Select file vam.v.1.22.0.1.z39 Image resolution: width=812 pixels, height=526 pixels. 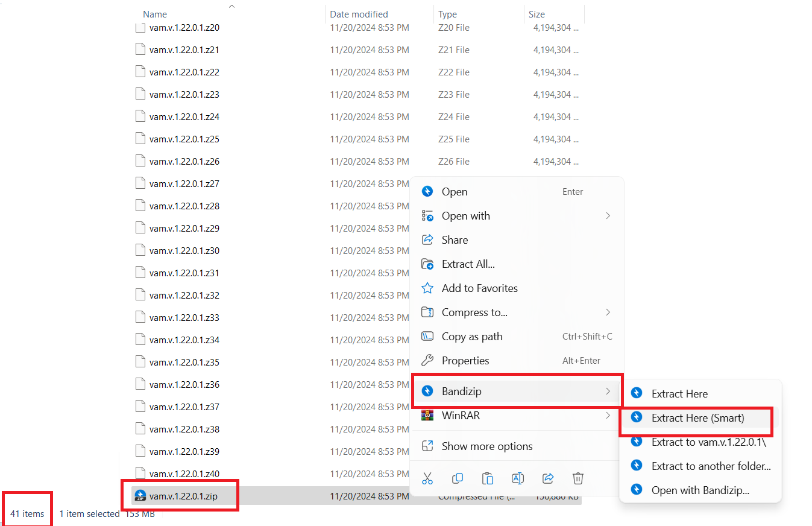[x=184, y=452]
